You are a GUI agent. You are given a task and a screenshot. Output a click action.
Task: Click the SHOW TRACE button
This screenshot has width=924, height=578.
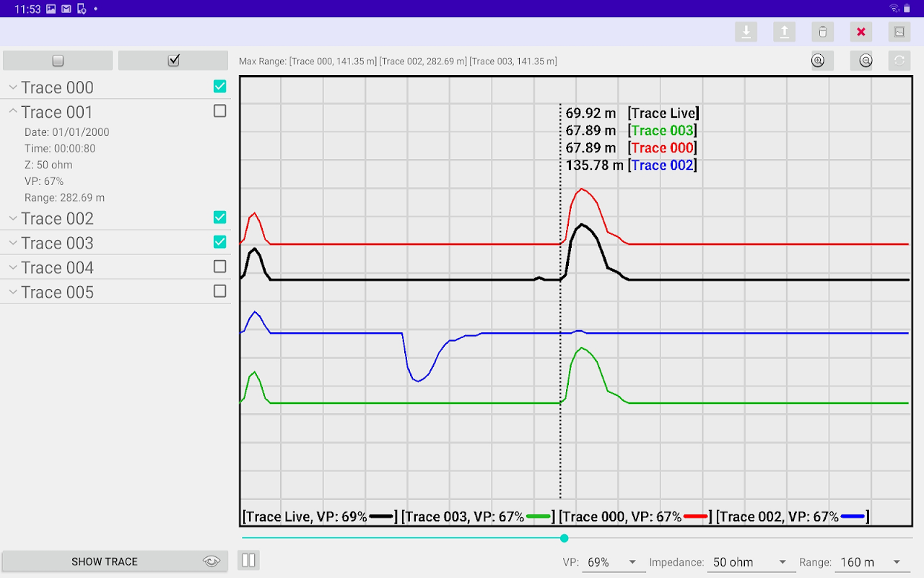coord(113,561)
